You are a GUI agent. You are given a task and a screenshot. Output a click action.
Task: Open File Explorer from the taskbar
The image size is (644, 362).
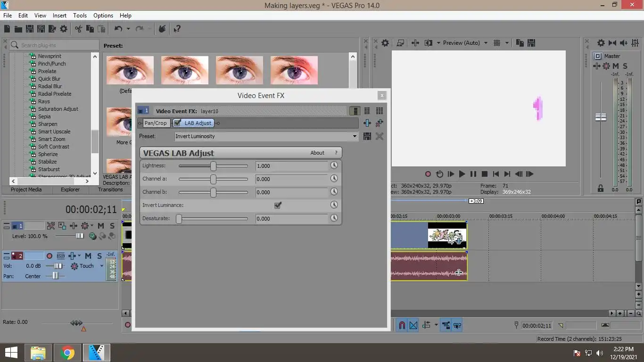[x=38, y=353]
